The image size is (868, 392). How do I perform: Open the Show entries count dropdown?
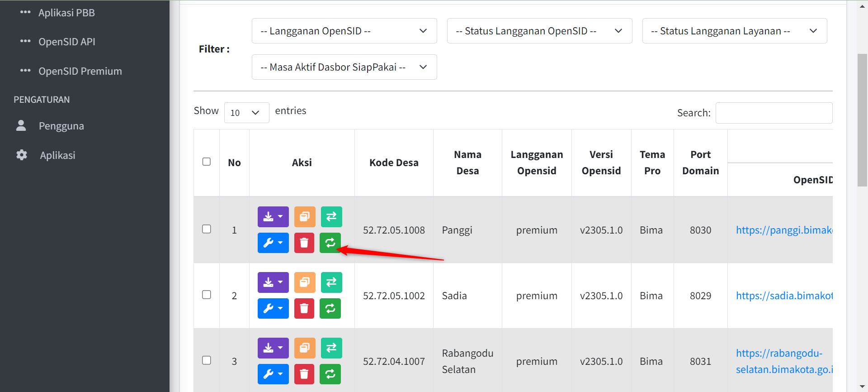(247, 113)
